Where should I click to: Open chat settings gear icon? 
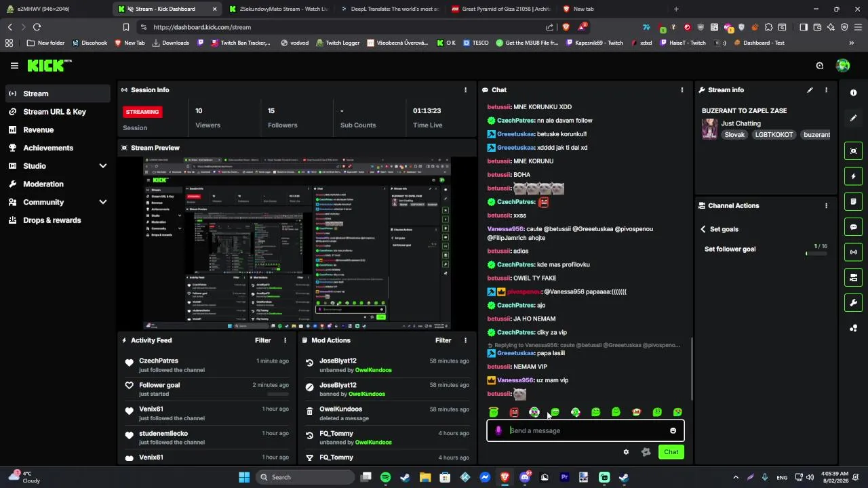click(x=626, y=452)
